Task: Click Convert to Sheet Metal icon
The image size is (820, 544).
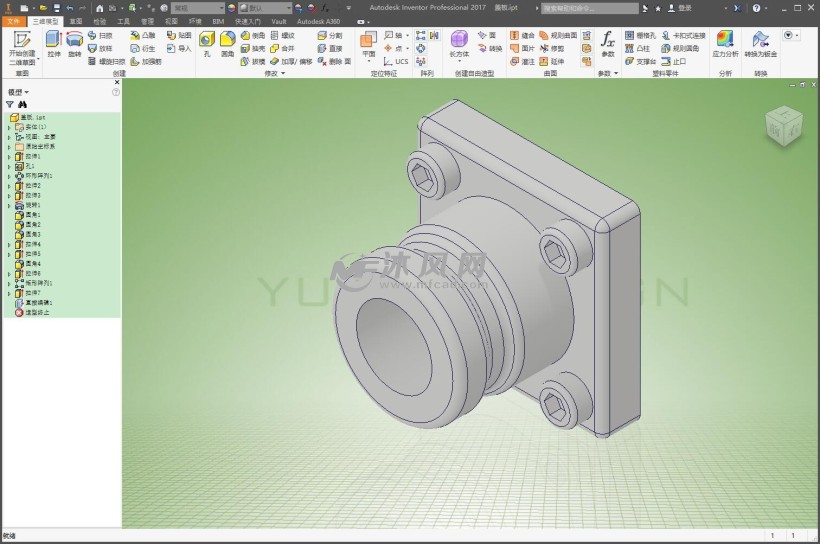Action: pos(761,44)
